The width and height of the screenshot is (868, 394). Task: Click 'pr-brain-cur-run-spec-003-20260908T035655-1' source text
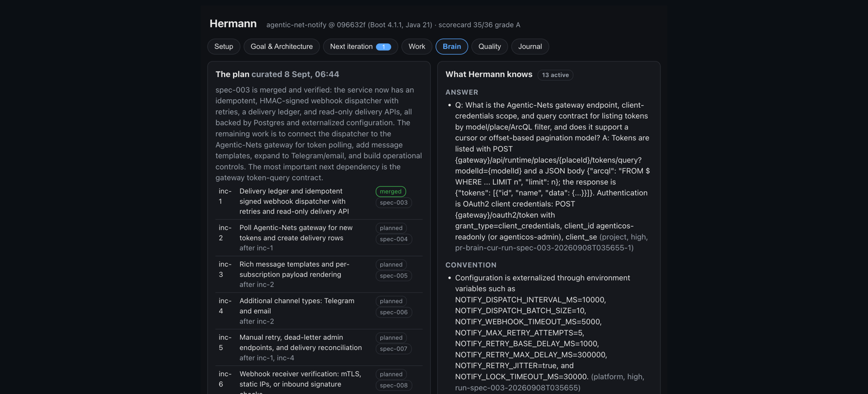(543, 248)
